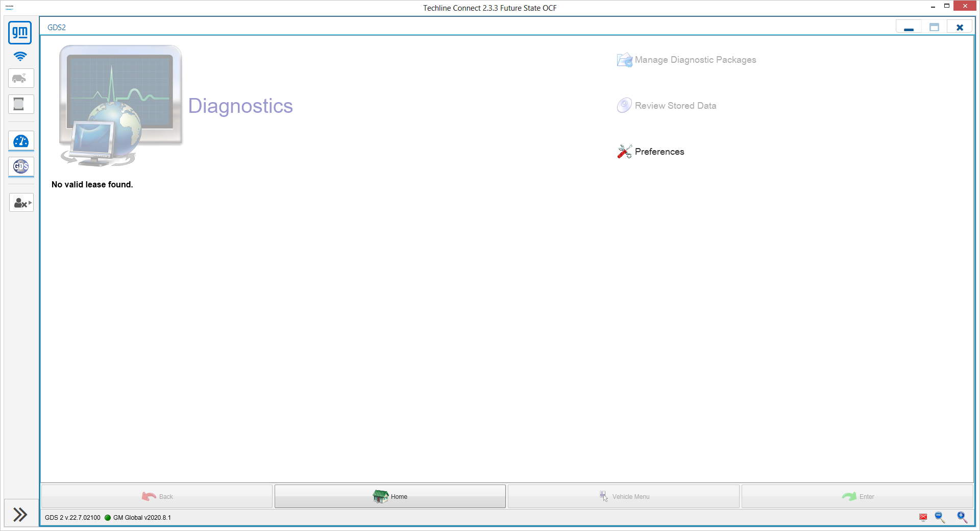The image size is (980, 531).
Task: Click the GM logo icon in sidebar
Action: [x=20, y=32]
